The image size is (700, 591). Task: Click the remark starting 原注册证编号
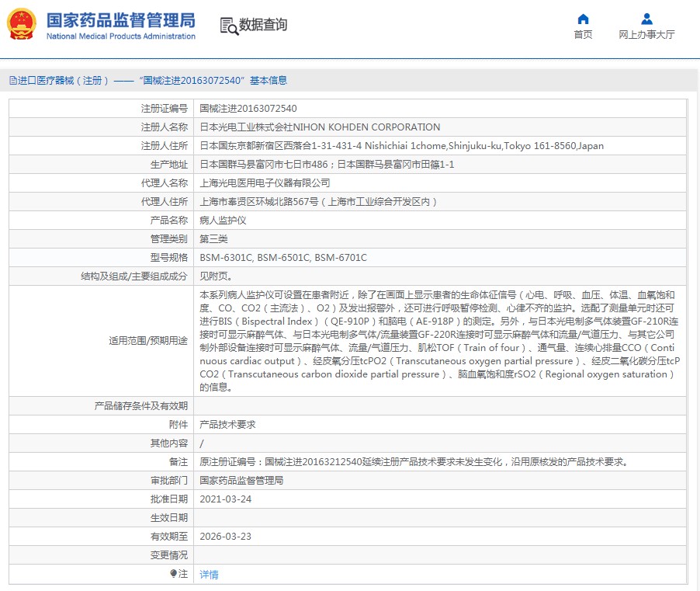(x=414, y=462)
